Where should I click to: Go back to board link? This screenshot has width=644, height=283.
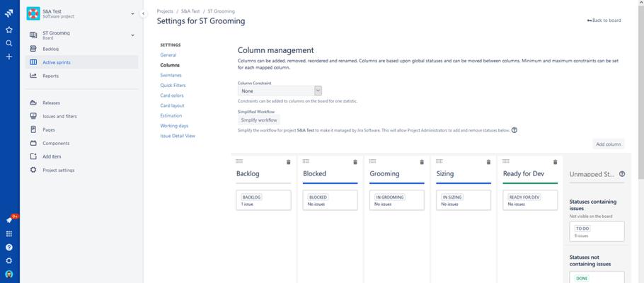tap(604, 20)
